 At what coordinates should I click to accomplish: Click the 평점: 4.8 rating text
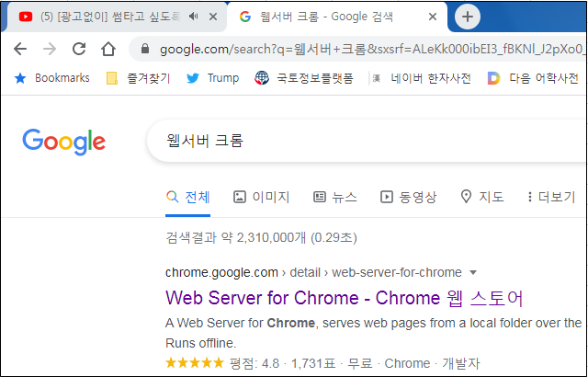pyautogui.click(x=254, y=363)
